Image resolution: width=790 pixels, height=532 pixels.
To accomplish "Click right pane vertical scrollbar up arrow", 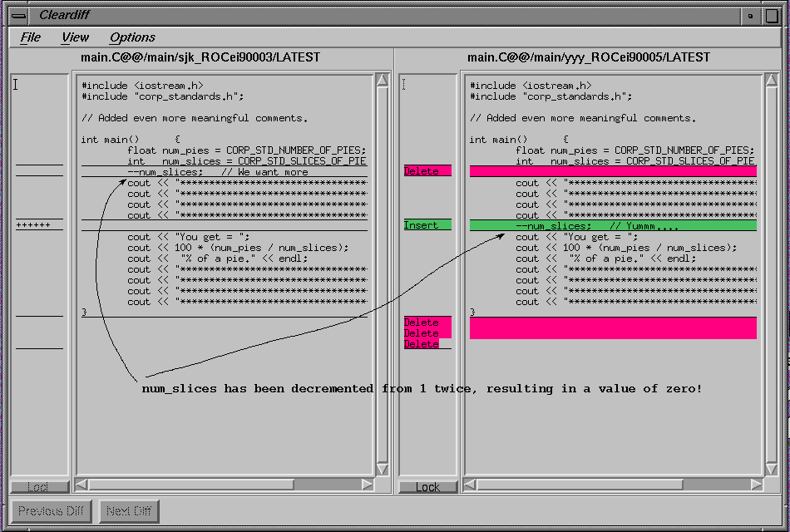I will tap(770, 81).
